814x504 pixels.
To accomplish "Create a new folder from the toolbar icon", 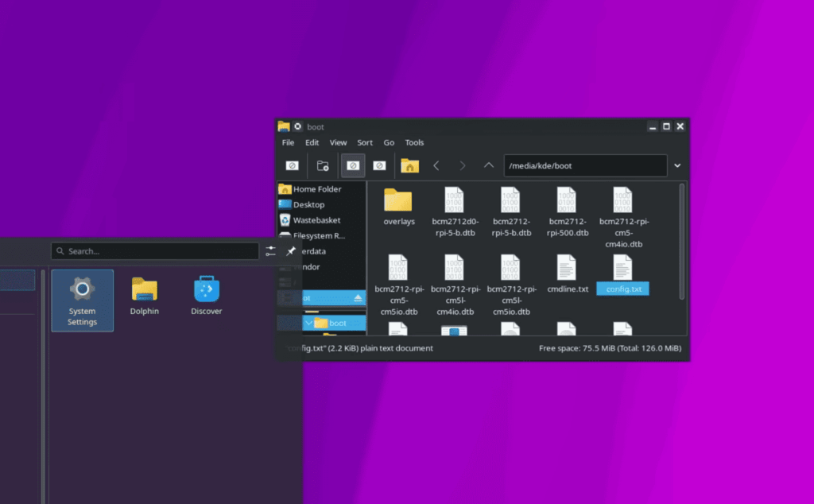I will 322,165.
